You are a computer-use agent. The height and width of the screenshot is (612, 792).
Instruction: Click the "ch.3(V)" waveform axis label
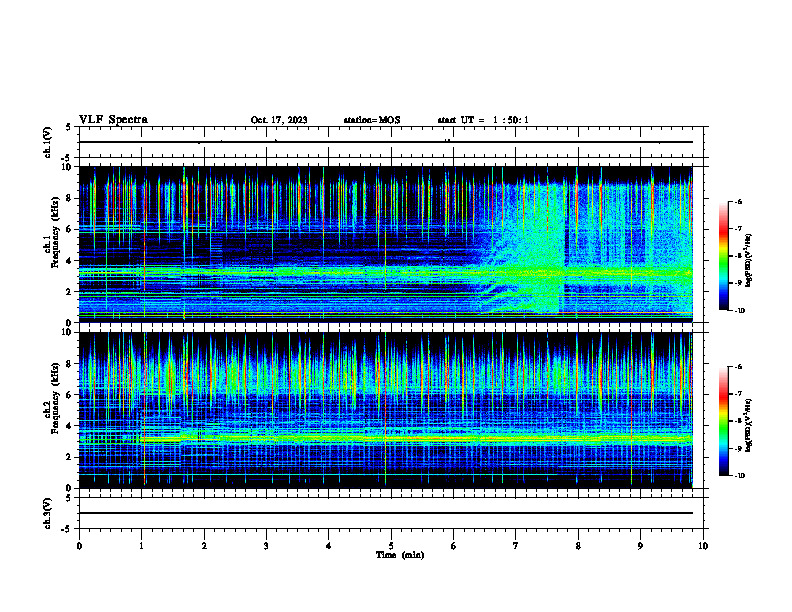click(47, 513)
